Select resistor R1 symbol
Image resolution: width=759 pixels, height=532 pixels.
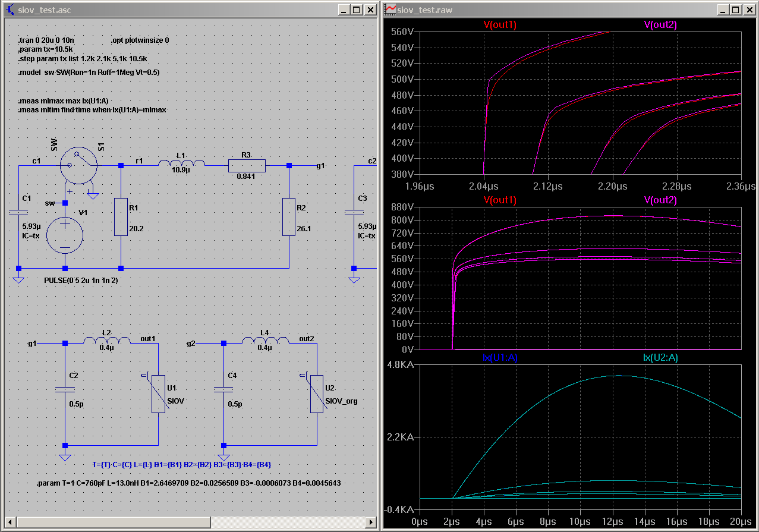[x=121, y=216]
